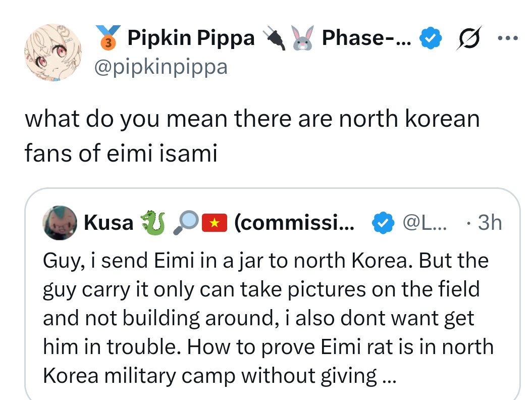Click the plug emoji in the display name
The width and height of the screenshot is (532, 400).
click(x=275, y=38)
